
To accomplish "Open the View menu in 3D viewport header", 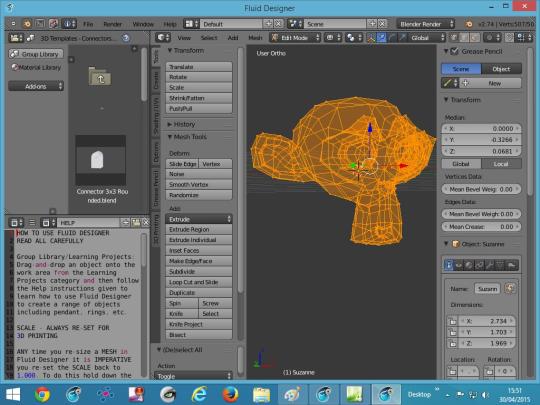I will coord(184,38).
